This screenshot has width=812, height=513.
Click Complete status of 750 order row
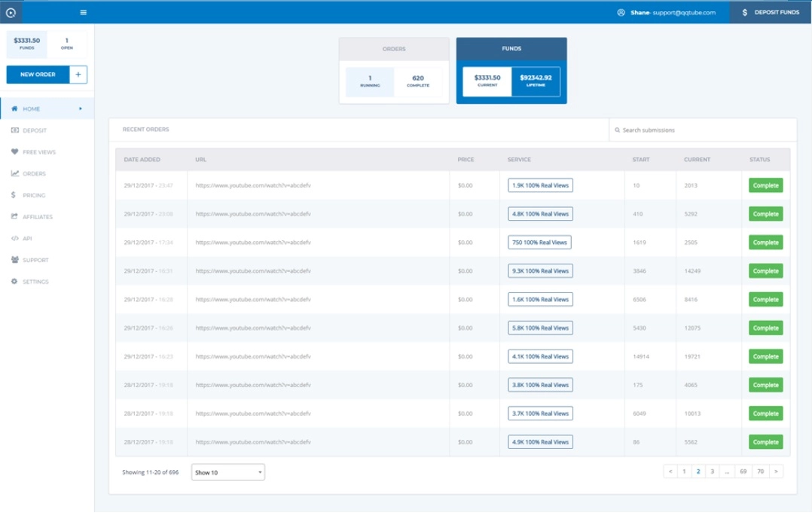coord(765,243)
